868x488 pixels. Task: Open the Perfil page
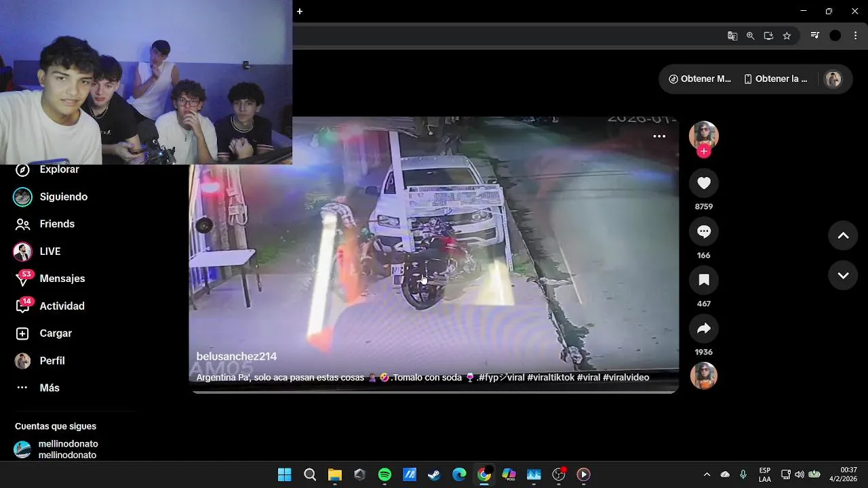tap(41, 361)
